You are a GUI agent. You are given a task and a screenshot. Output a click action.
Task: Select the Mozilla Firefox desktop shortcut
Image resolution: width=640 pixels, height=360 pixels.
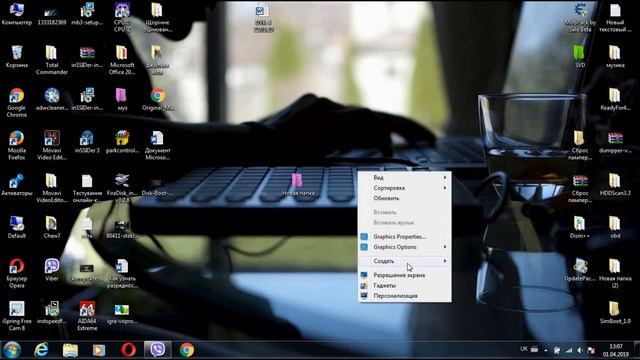[16, 145]
